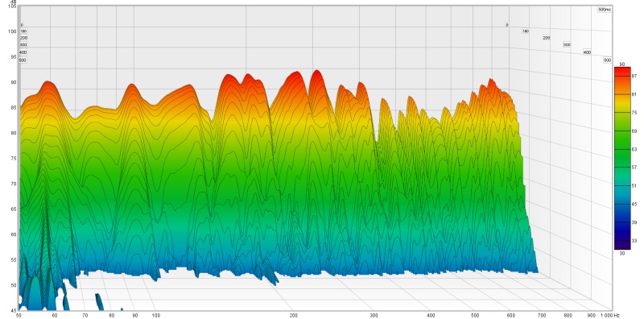Click the 400 time label beside the dB axis
644x319 pixels.
(23, 52)
